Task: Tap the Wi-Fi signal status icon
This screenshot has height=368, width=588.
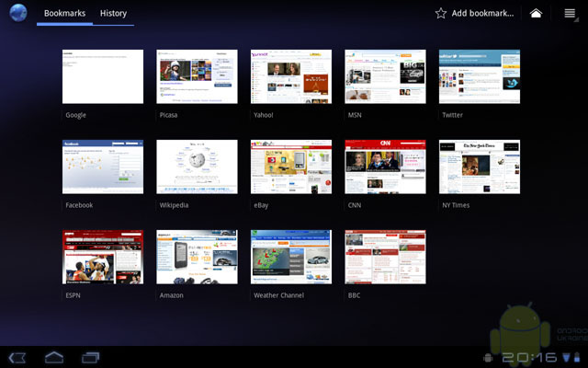Action: pos(567,358)
